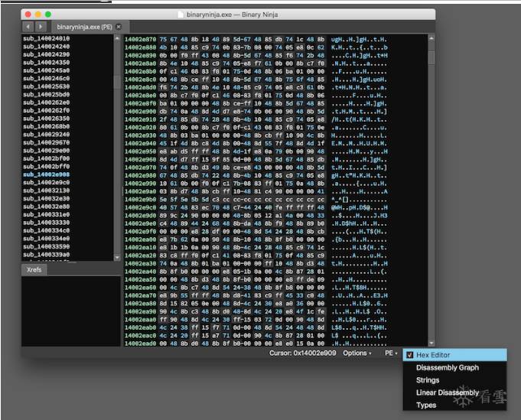521x420 pixels.
Task: Click hex address 14002ea80
Action: click(140, 304)
